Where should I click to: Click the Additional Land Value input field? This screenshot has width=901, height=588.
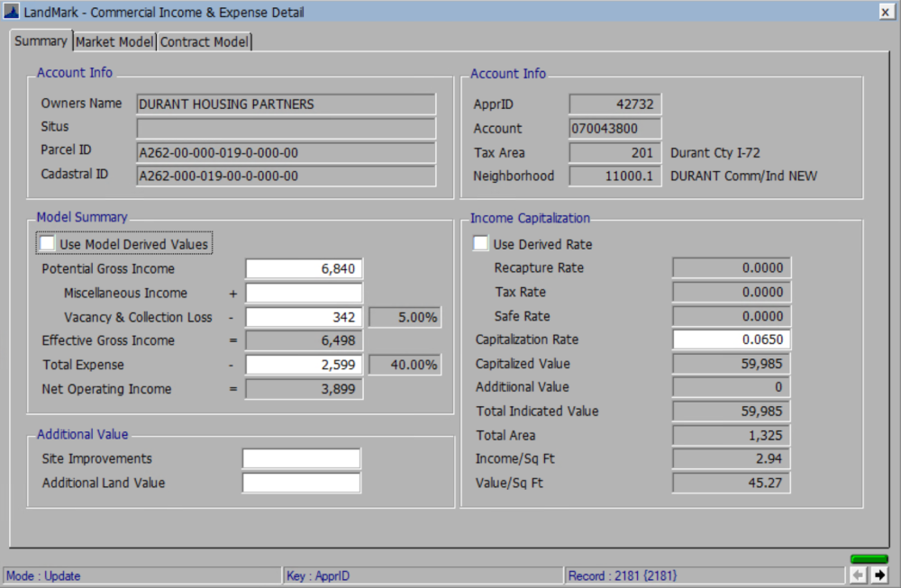[x=300, y=483]
